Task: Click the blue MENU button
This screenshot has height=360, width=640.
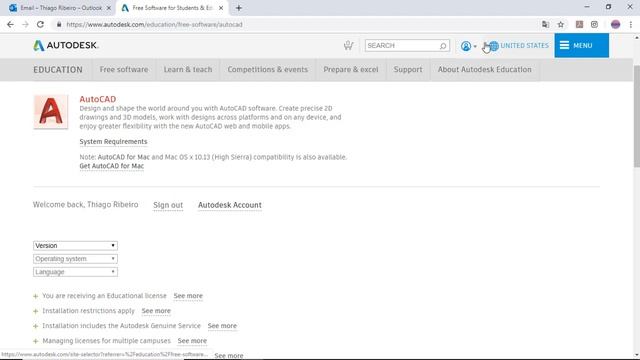Action: (581, 45)
